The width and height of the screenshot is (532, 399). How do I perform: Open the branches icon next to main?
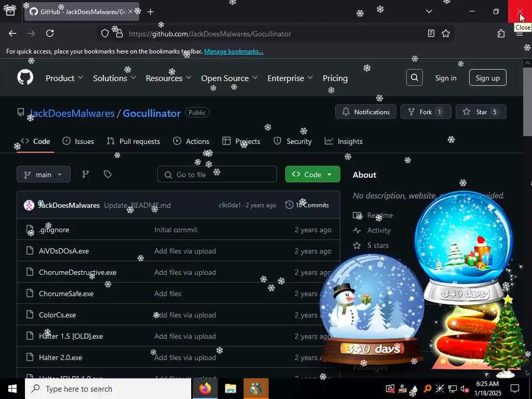pos(86,175)
